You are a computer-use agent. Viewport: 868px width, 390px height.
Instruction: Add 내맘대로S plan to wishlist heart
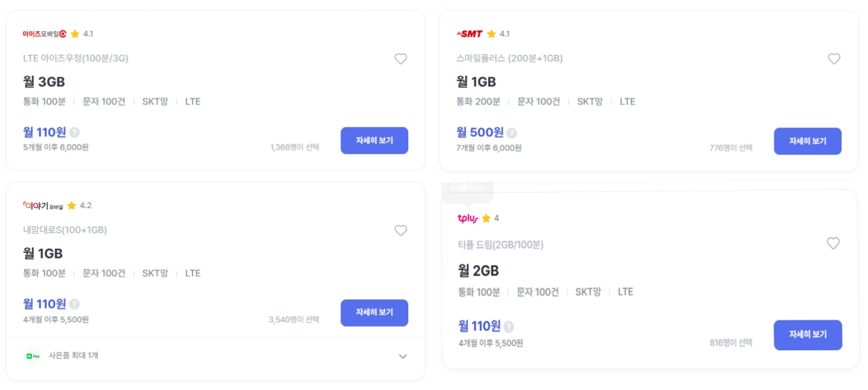point(401,231)
